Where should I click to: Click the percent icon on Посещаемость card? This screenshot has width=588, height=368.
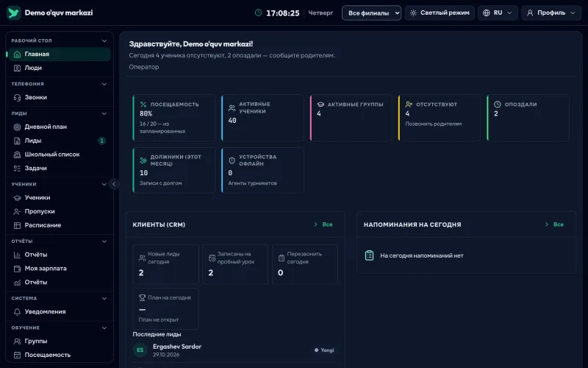click(x=143, y=105)
